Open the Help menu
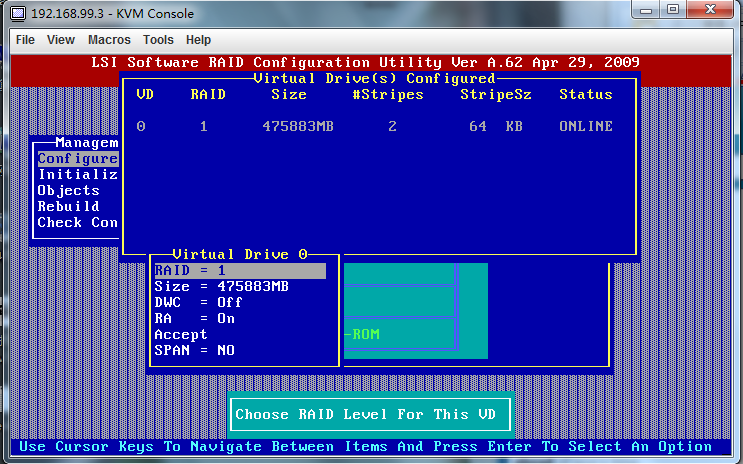 tap(198, 40)
